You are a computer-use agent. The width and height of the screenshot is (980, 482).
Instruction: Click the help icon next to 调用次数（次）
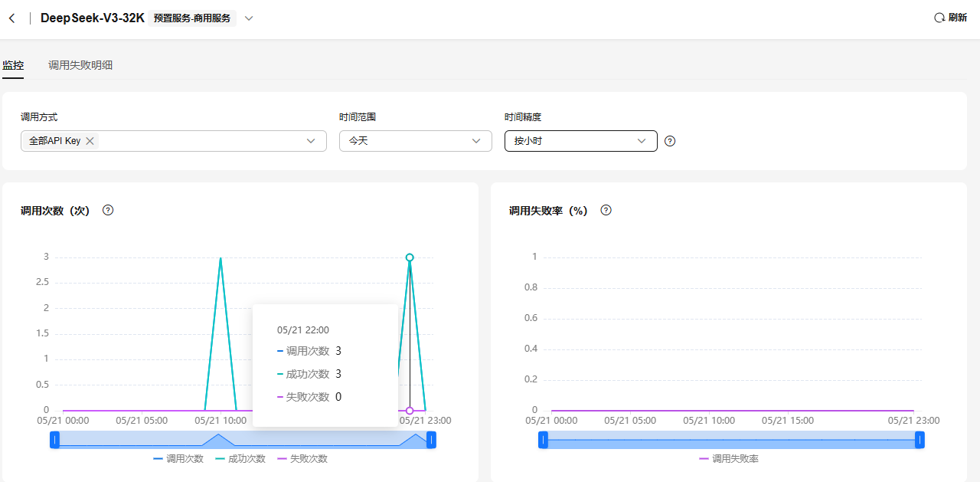(x=108, y=210)
